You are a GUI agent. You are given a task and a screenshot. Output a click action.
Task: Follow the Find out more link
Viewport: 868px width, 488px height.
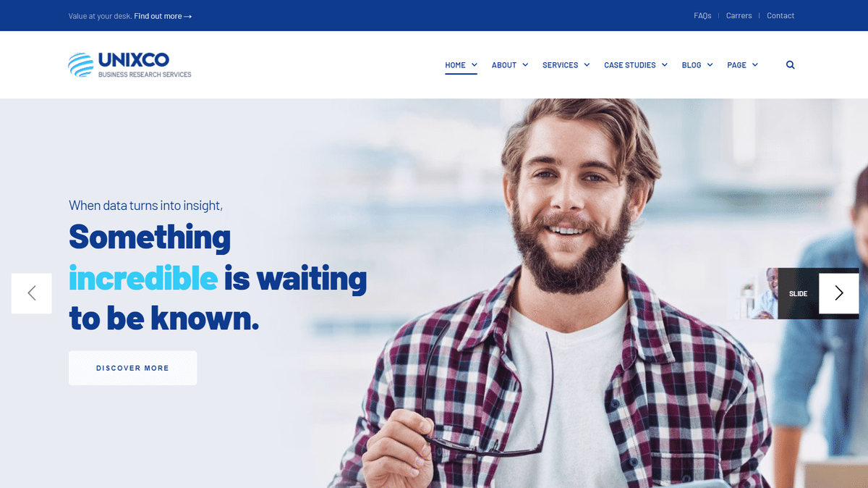tap(158, 16)
